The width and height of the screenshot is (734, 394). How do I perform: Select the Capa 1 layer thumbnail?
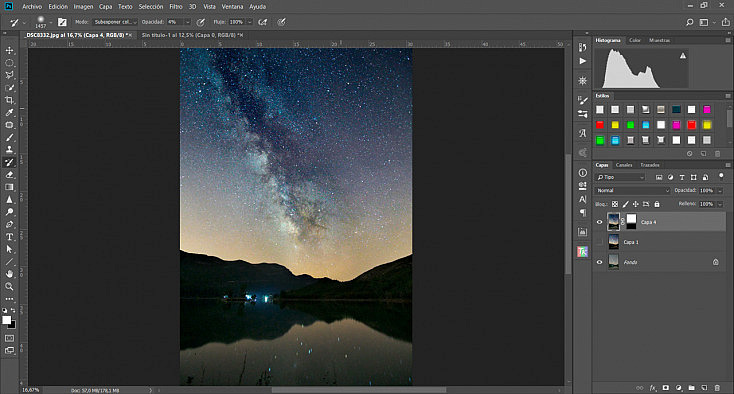point(613,242)
